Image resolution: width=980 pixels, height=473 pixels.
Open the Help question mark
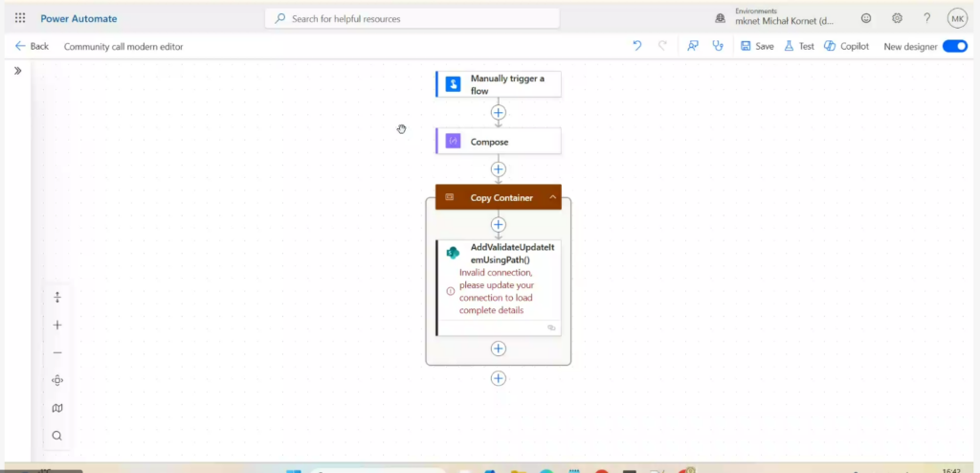tap(927, 18)
